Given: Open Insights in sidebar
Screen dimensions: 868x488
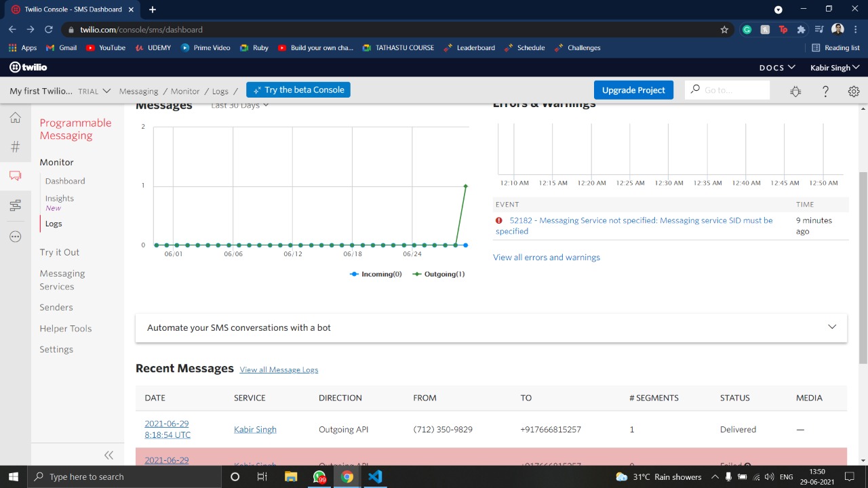Looking at the screenshot, I should tap(60, 199).
